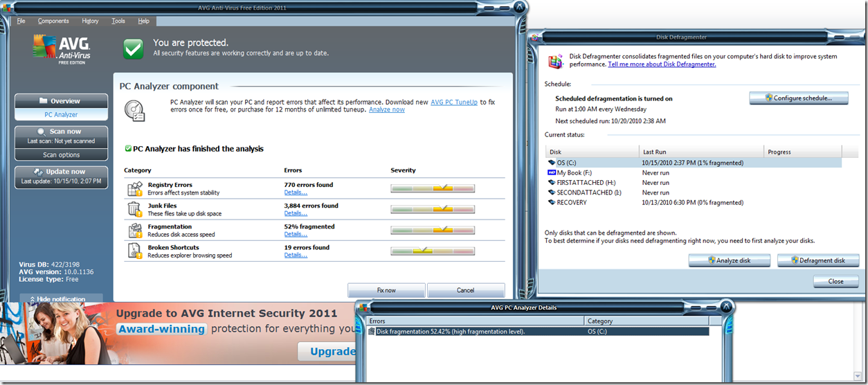Click the Disk Defragmenter colored blocks icon
Viewport: 868px width, 385px height.
click(x=555, y=61)
